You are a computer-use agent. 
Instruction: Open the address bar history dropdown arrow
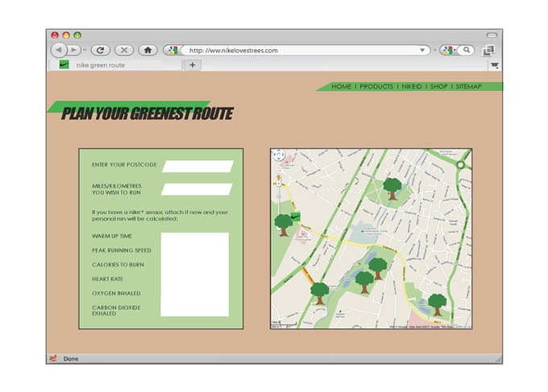click(x=422, y=50)
